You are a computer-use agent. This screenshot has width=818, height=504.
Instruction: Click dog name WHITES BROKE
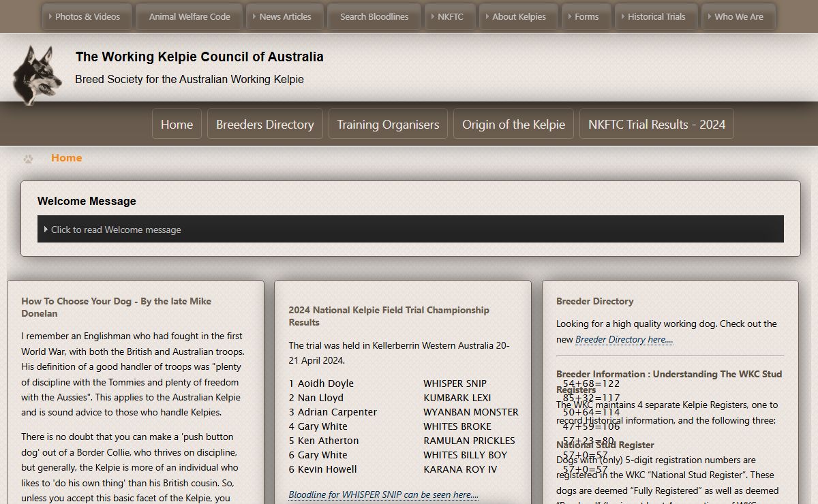coord(457,426)
